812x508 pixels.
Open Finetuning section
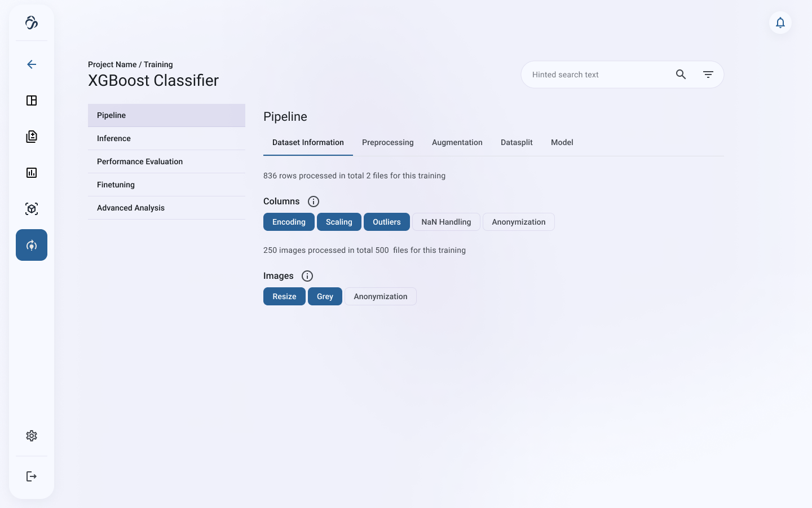click(166, 185)
